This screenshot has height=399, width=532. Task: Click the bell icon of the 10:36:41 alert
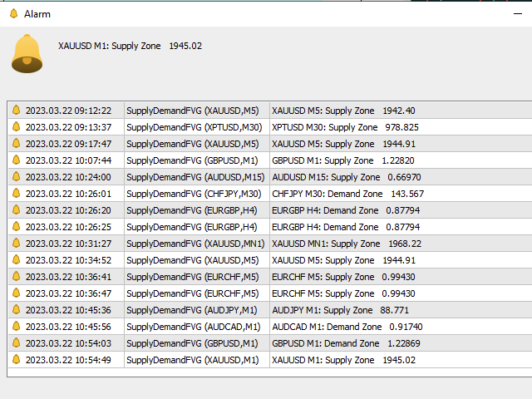point(16,277)
